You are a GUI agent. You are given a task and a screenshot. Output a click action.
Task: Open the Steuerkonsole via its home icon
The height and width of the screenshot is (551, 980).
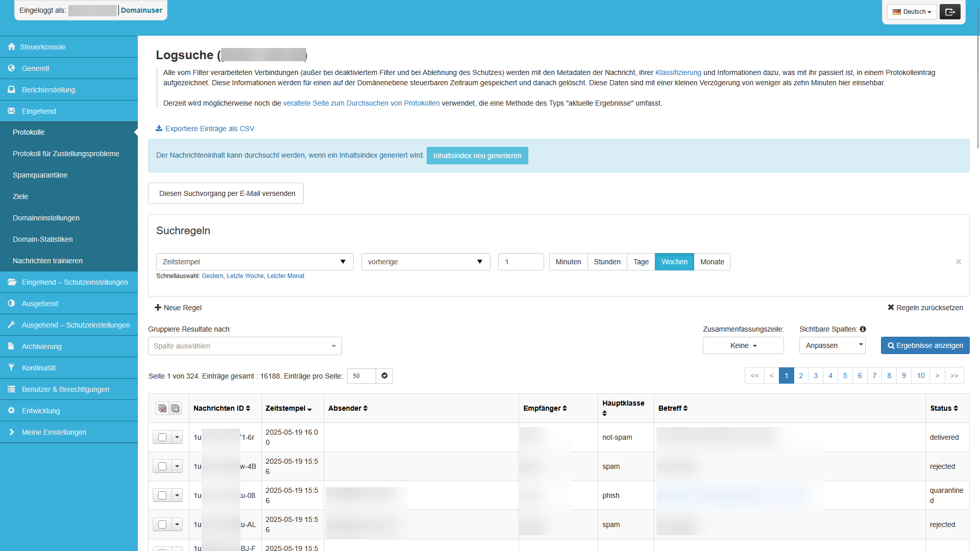pyautogui.click(x=11, y=46)
